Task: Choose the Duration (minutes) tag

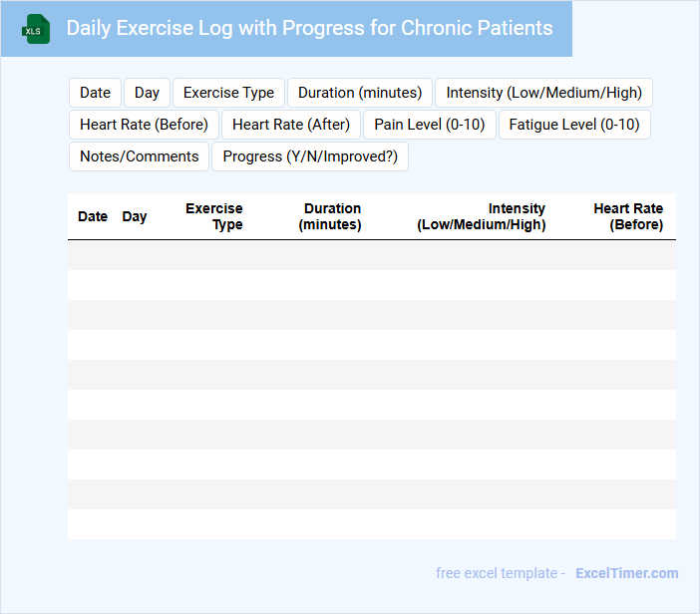Action: tap(360, 93)
